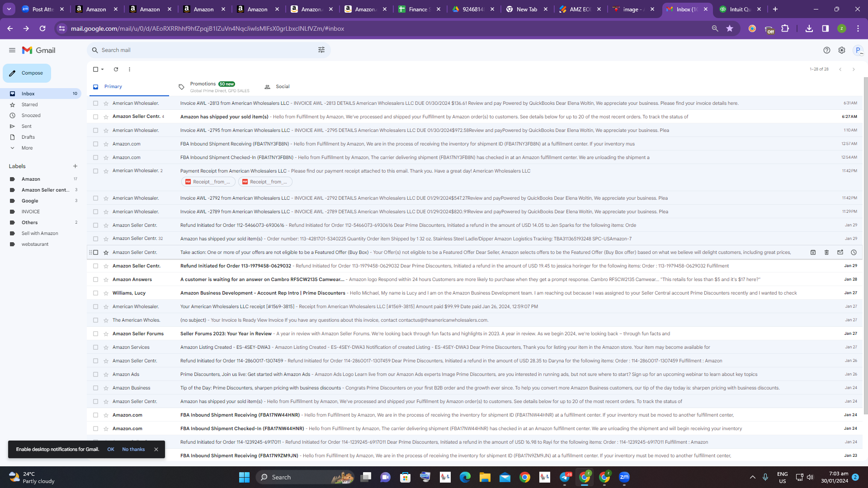Open the first Receipt_from PDF attachment
The width and height of the screenshot is (868, 488).
tap(208, 182)
